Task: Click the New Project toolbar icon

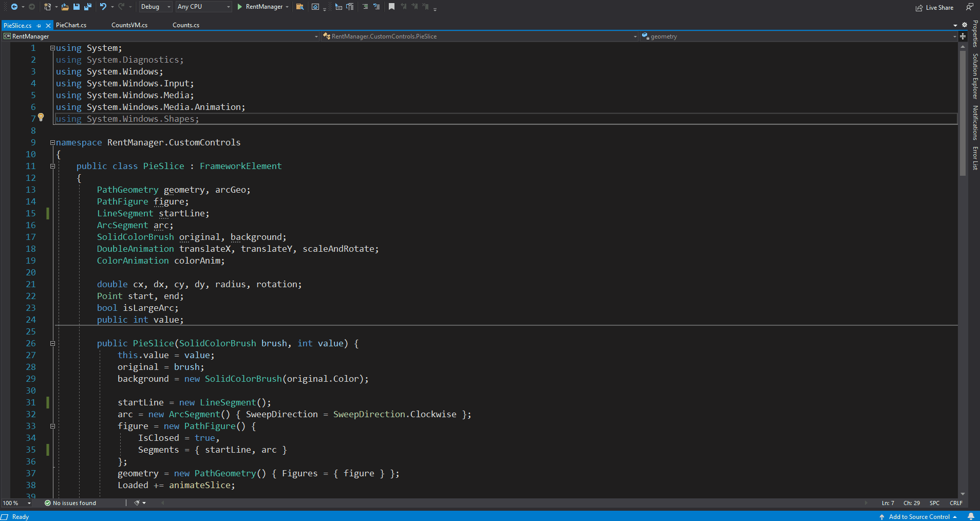Action: [x=48, y=7]
